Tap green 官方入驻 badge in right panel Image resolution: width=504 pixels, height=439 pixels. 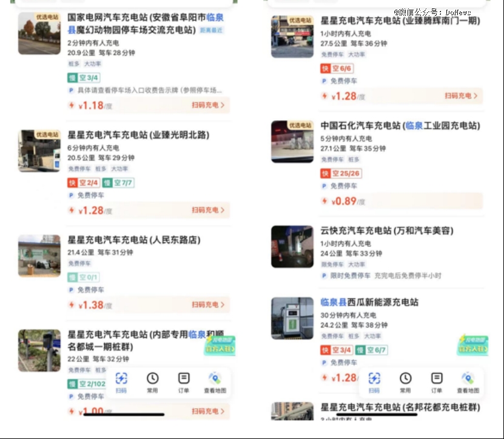[x=473, y=345]
